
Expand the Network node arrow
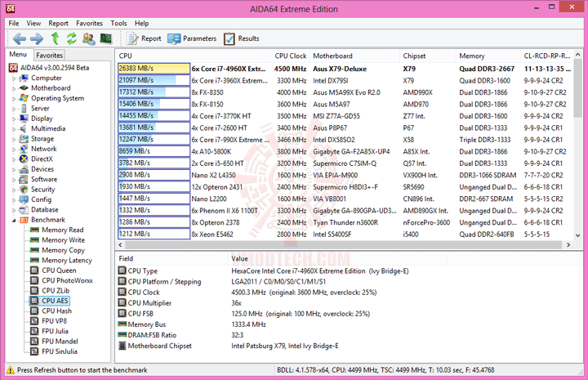(x=14, y=150)
